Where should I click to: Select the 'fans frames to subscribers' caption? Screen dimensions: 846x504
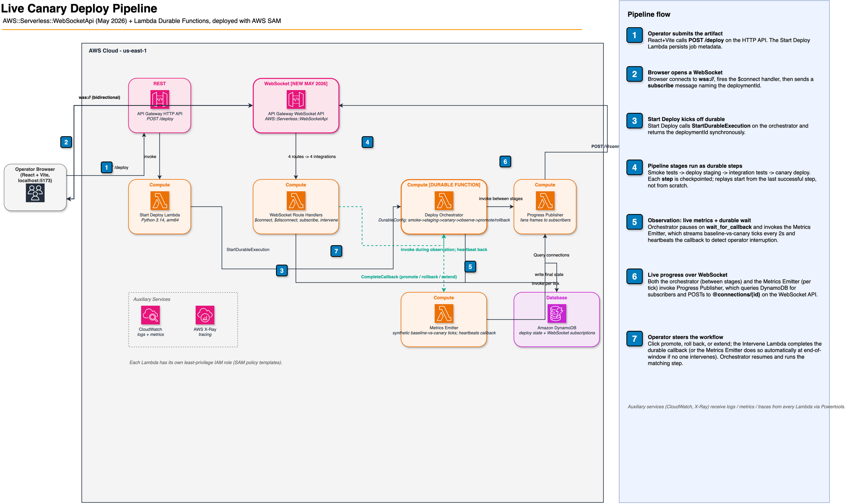[x=545, y=220]
